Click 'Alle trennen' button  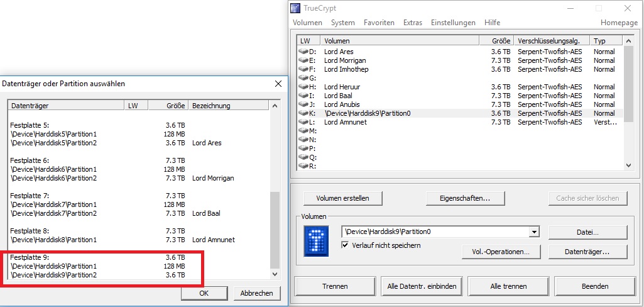508,286
